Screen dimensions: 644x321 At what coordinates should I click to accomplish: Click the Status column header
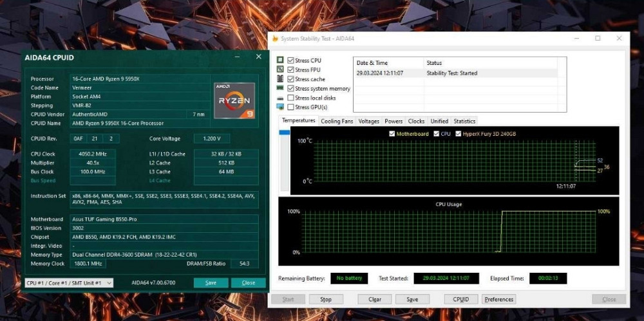(x=490, y=63)
